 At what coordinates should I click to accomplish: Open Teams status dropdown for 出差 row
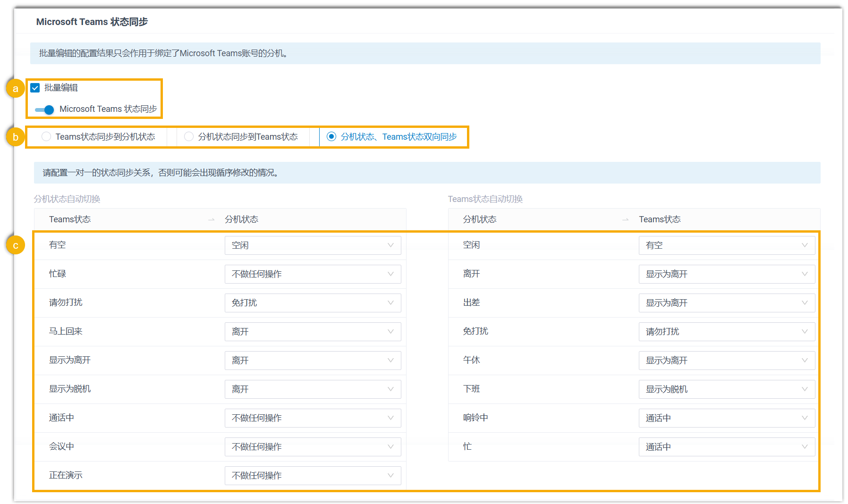point(726,303)
